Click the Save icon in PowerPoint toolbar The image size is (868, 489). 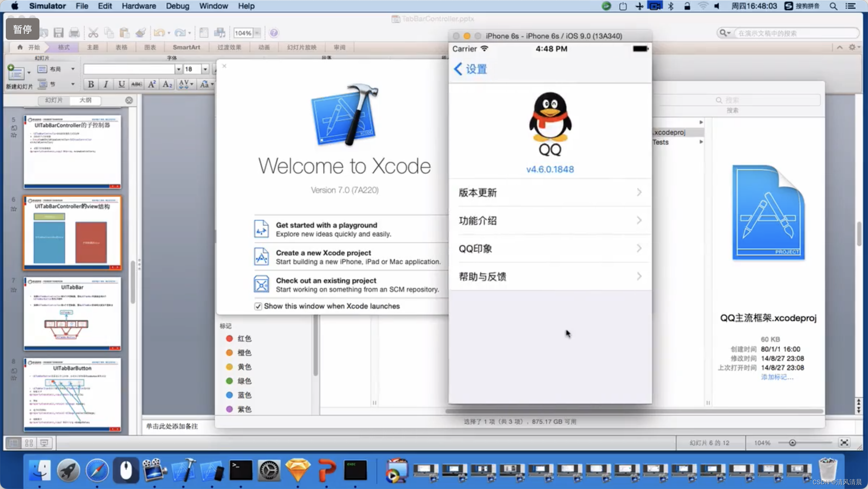pyautogui.click(x=59, y=33)
